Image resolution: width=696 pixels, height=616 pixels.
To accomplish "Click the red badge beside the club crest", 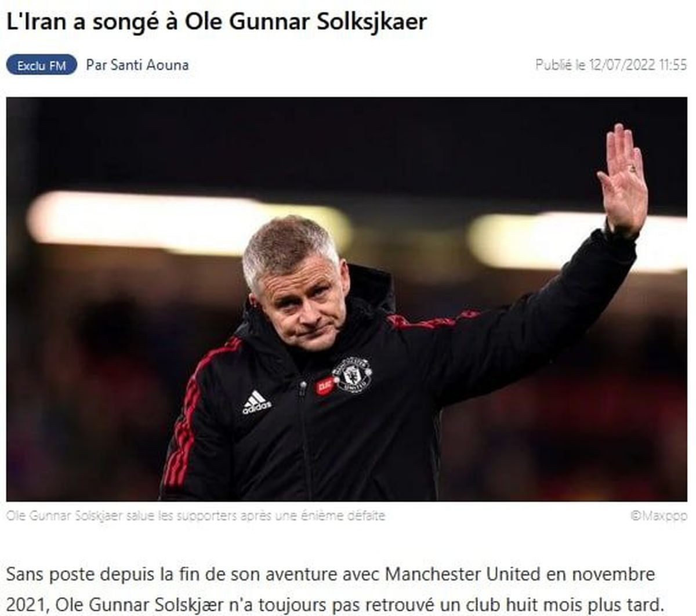I will click(x=325, y=385).
